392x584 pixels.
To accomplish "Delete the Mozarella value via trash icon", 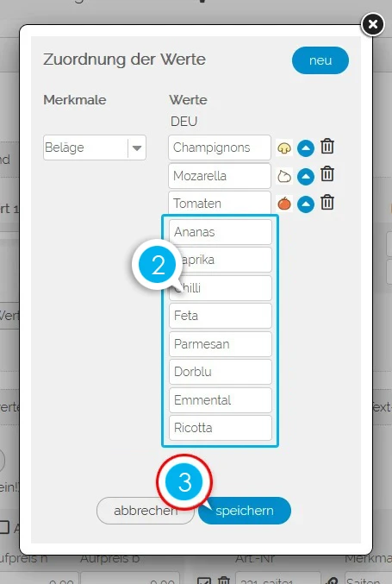I will click(327, 174).
